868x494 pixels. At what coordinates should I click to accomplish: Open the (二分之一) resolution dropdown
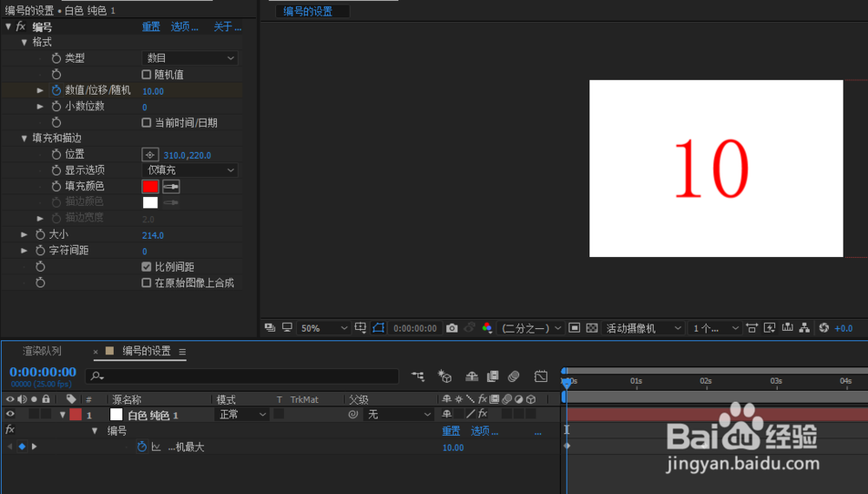coord(530,328)
